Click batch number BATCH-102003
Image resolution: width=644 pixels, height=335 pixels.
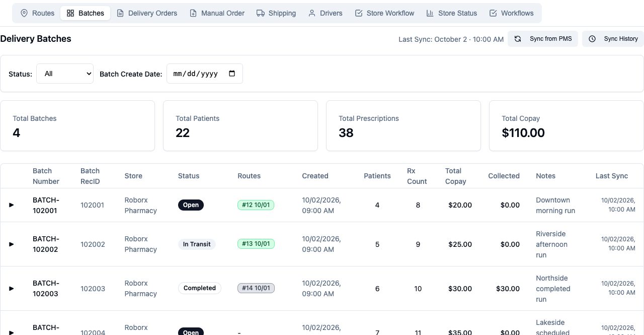46,289
